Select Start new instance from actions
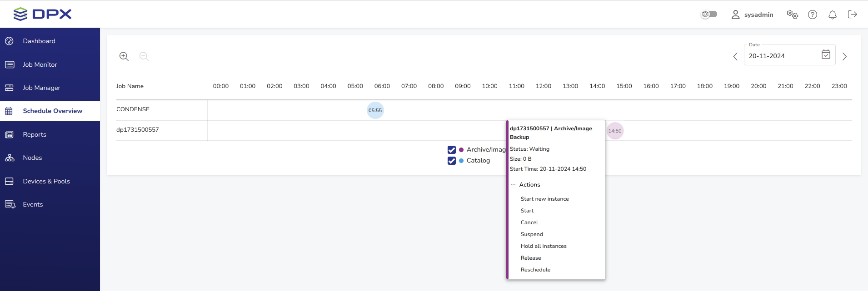The width and height of the screenshot is (868, 291). click(x=544, y=199)
